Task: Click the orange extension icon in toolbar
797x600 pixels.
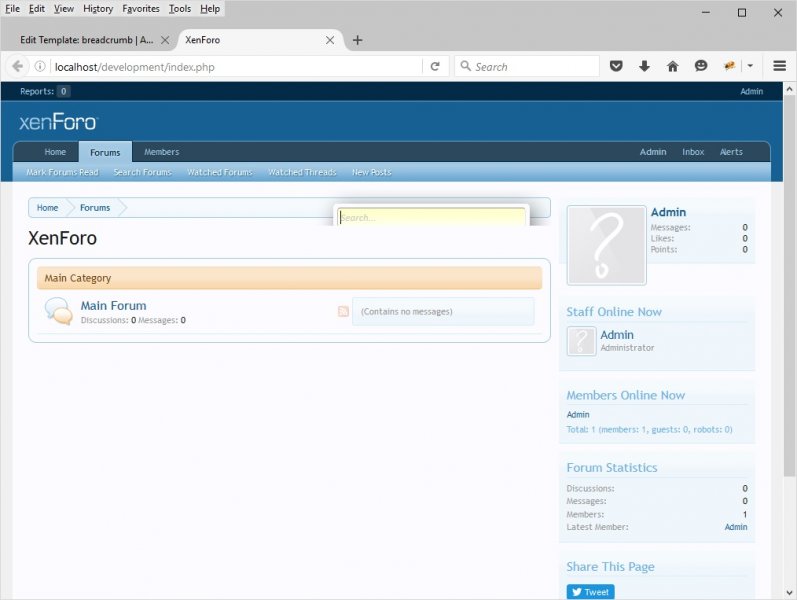Action: [x=729, y=66]
